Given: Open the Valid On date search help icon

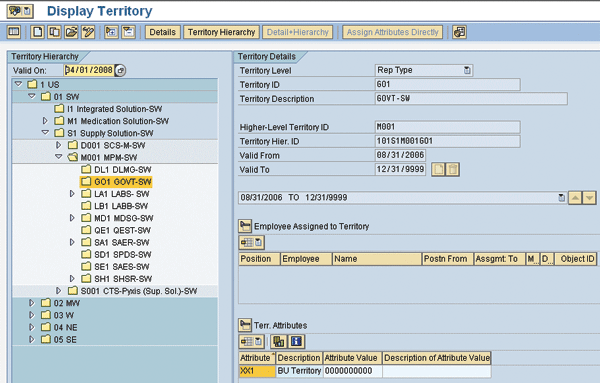Looking at the screenshot, I should coord(121,70).
